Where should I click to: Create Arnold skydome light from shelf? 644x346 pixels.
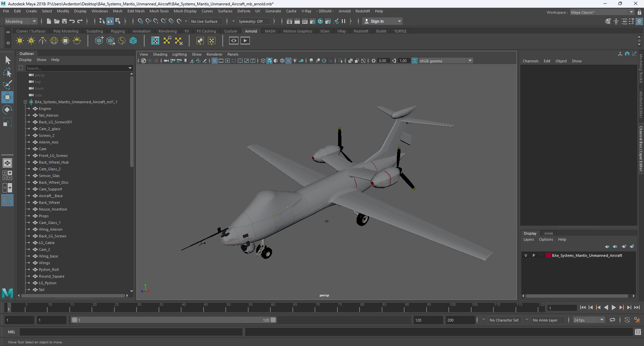54,41
